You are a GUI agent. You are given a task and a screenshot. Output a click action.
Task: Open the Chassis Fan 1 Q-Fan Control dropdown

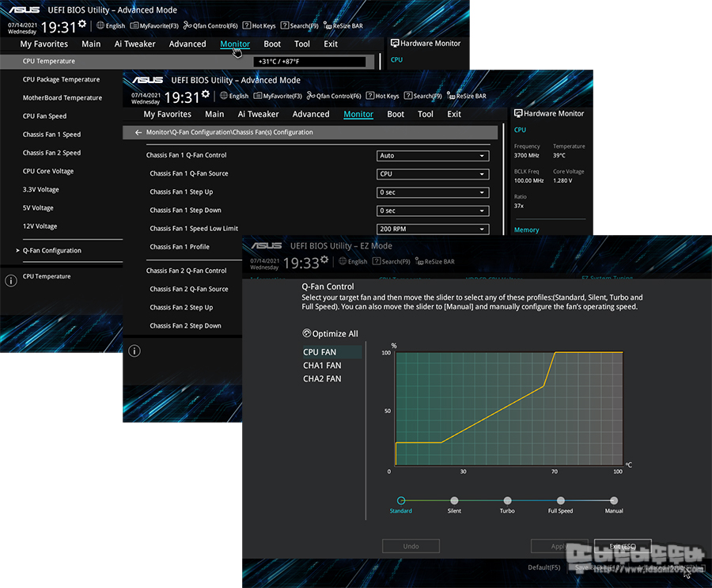pyautogui.click(x=433, y=156)
